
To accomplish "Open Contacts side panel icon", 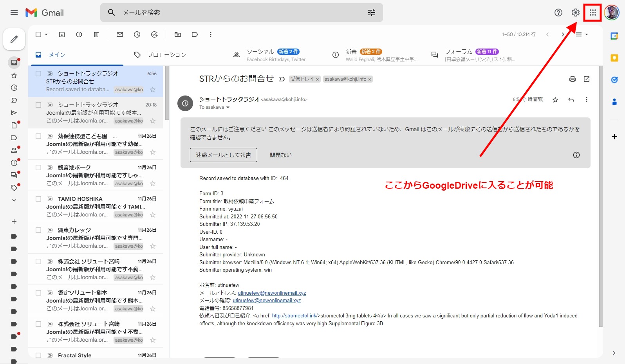I will coord(614,102).
